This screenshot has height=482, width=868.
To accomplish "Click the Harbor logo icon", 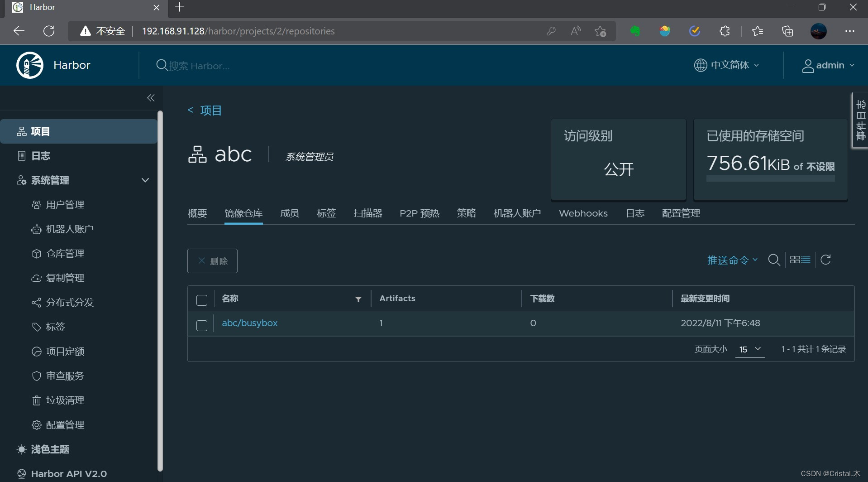I will point(30,65).
